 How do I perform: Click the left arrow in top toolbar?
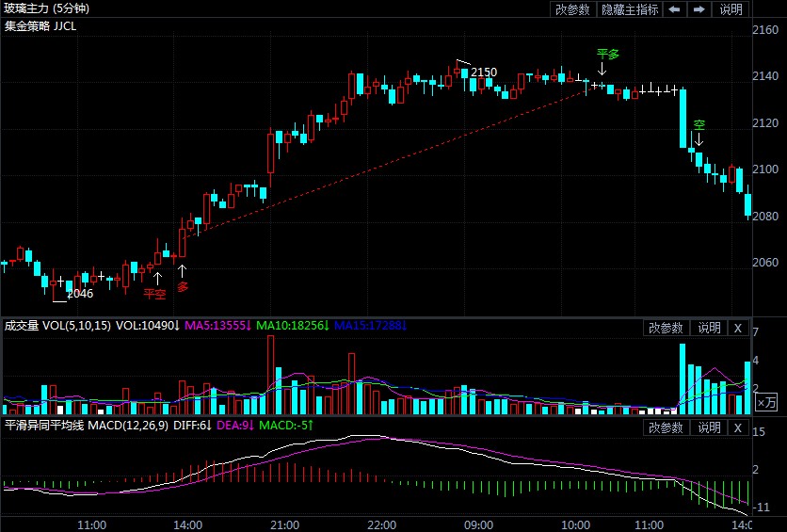675,9
